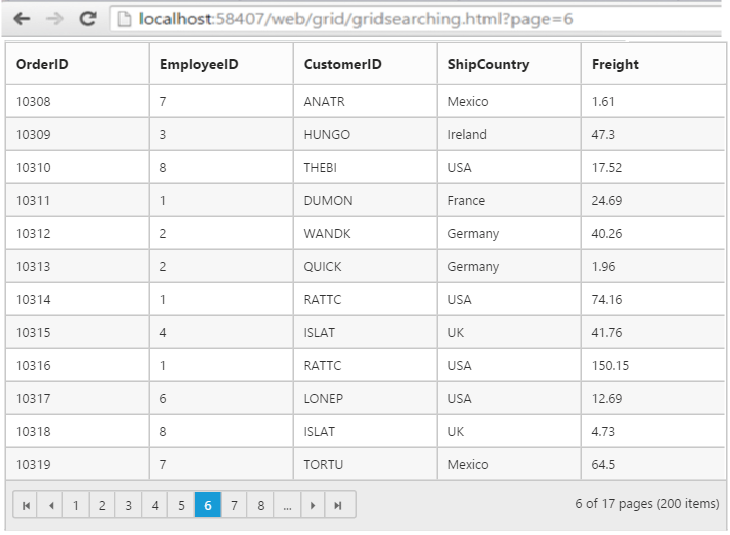
Task: Click France ship country cell
Action: 509,200
